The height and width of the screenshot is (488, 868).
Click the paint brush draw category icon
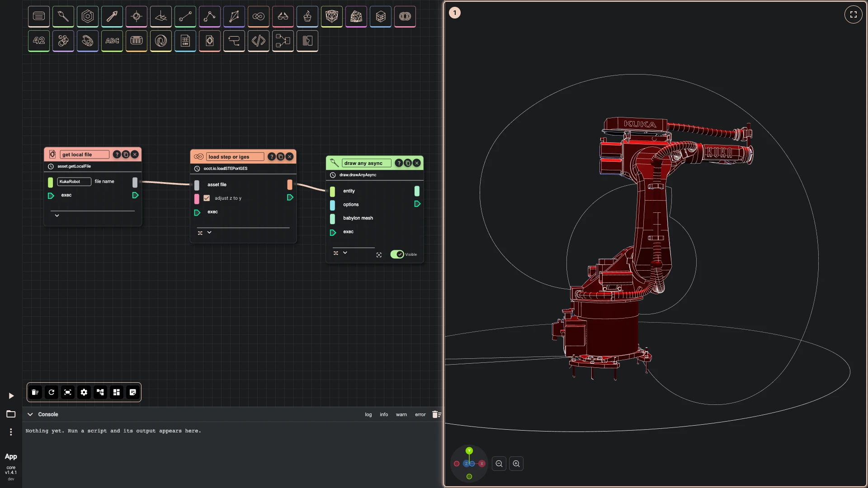pyautogui.click(x=63, y=17)
